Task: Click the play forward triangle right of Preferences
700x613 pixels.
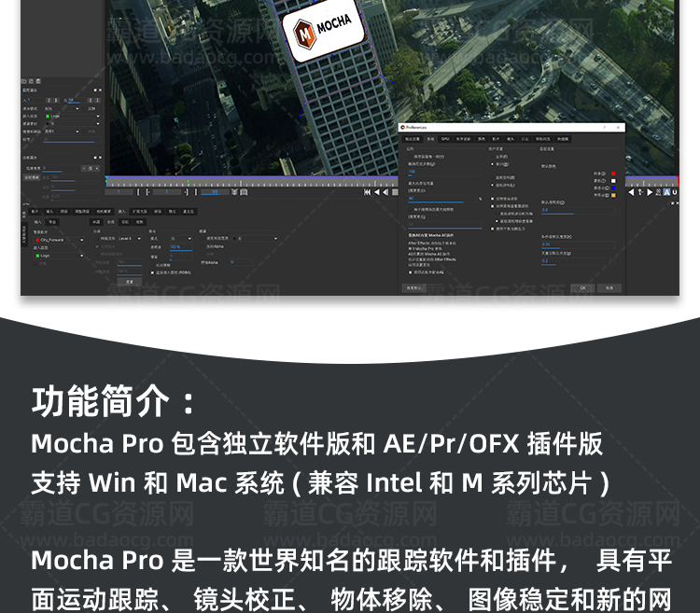Action: (650, 192)
